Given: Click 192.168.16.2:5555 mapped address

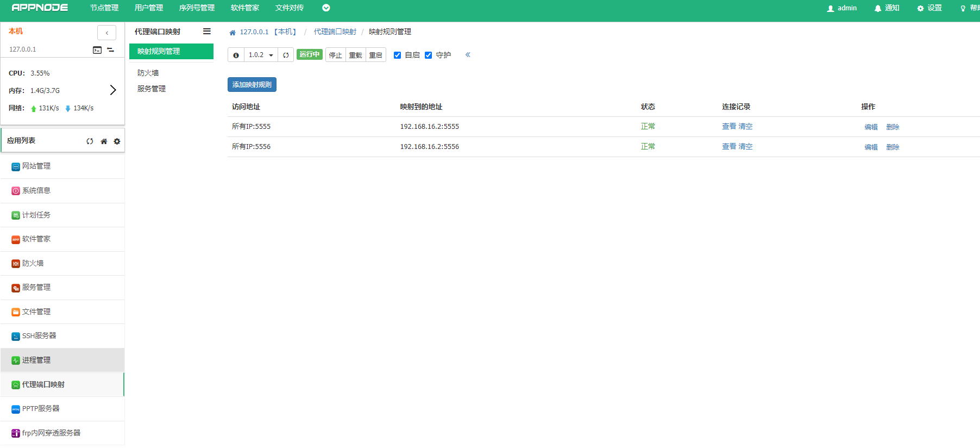Looking at the screenshot, I should 430,127.
